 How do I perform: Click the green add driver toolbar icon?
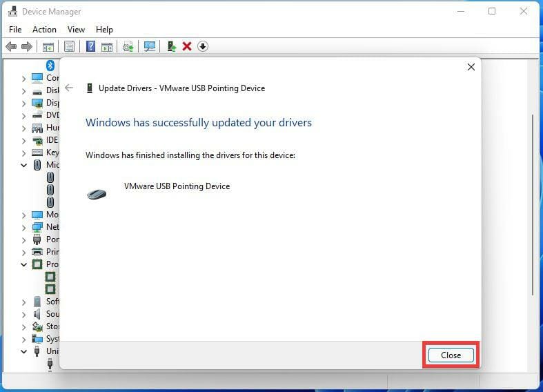(171, 46)
